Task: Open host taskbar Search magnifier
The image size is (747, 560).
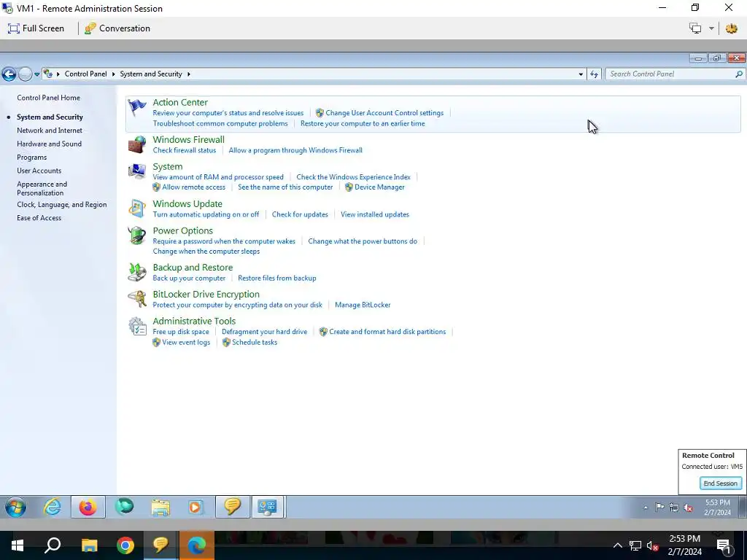Action: (x=53, y=545)
